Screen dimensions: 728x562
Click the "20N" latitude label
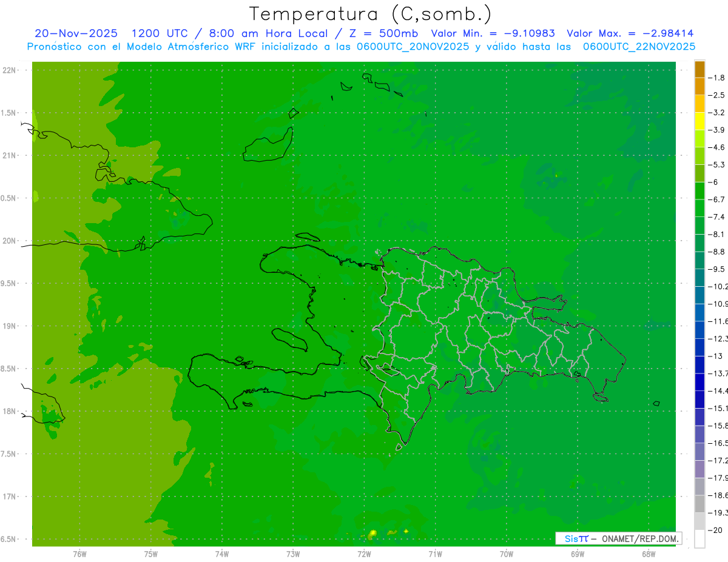[x=10, y=241]
